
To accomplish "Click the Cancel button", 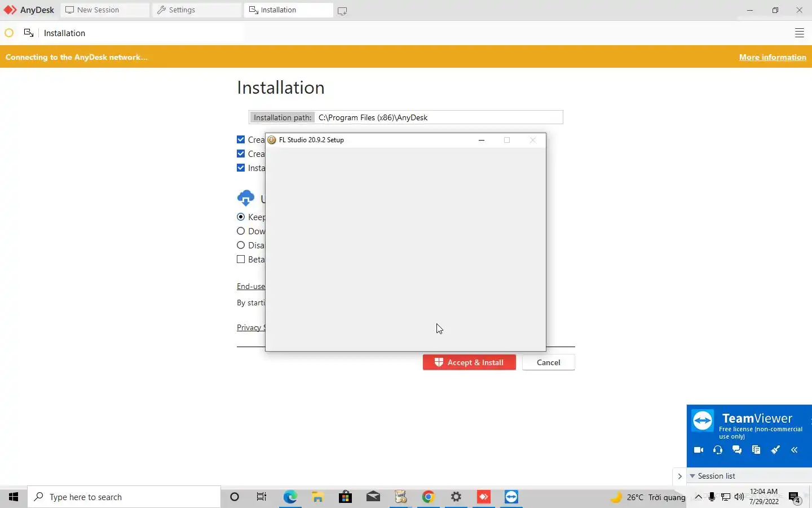I will point(548,362).
